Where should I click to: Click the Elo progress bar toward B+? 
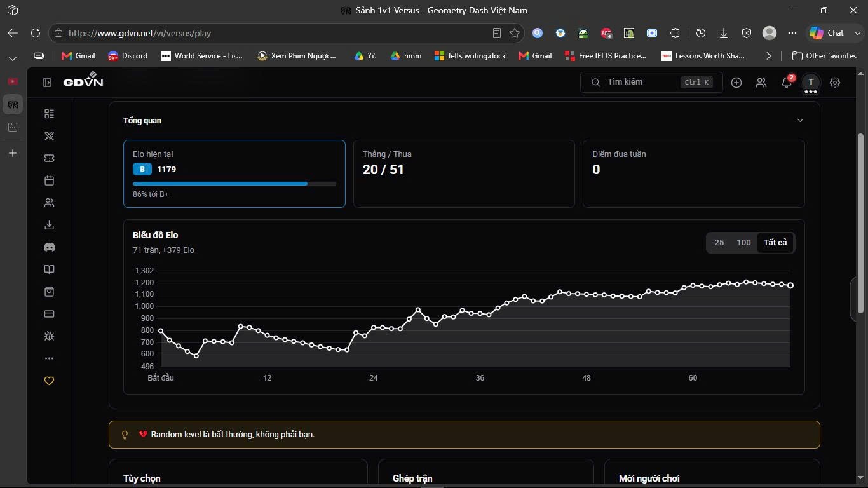pos(234,184)
